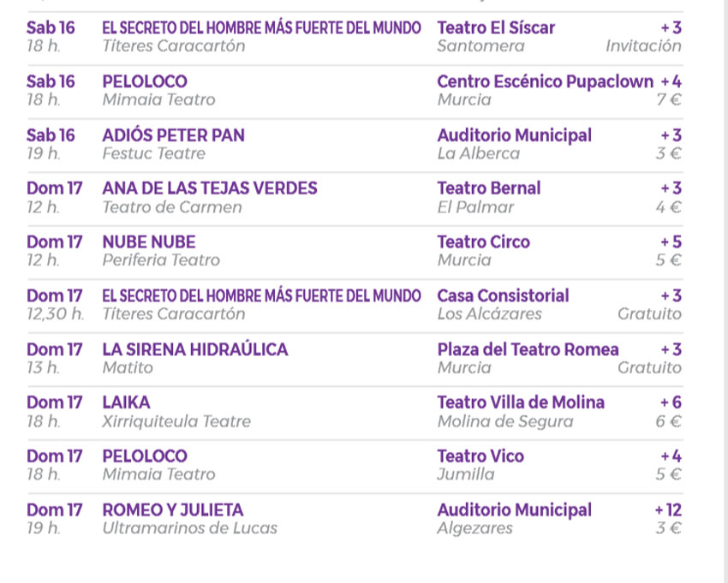Image resolution: width=728 pixels, height=583 pixels.
Task: Click the Teatro Bernal venue name
Action: (x=488, y=188)
